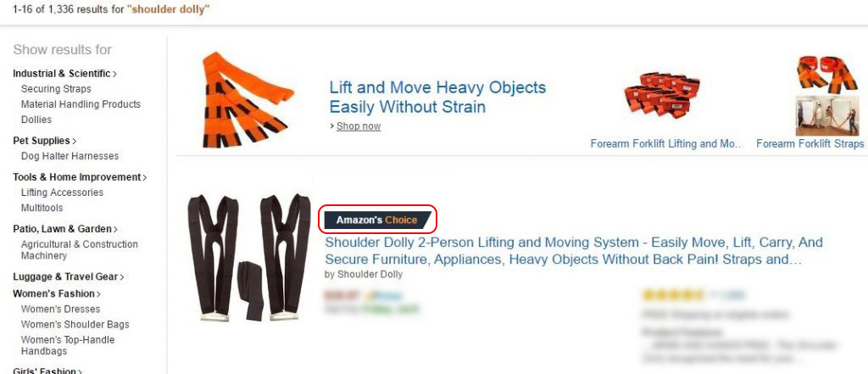Viewport: 868px width, 374px height.
Task: Open the Shoulder Dolly 2-Person Lifting title link
Action: coord(574,250)
